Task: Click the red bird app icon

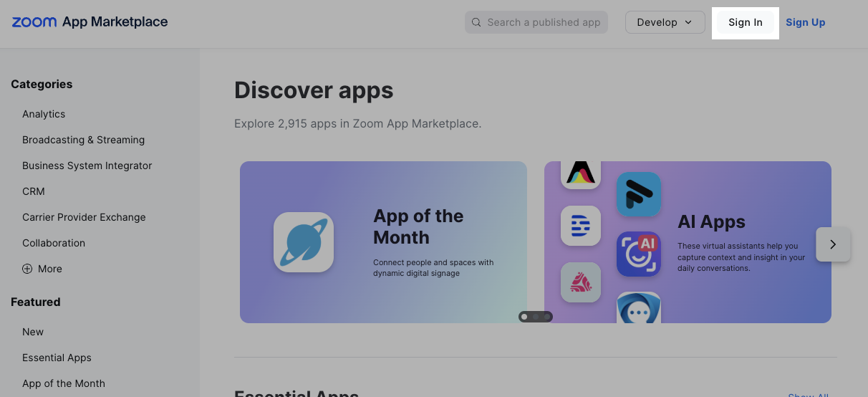Action: 581,282
